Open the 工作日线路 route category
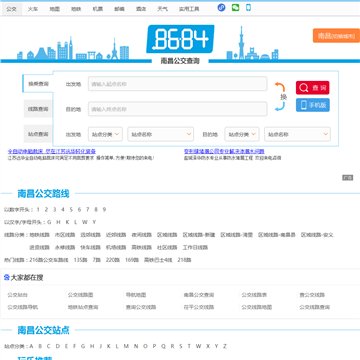 (195, 248)
